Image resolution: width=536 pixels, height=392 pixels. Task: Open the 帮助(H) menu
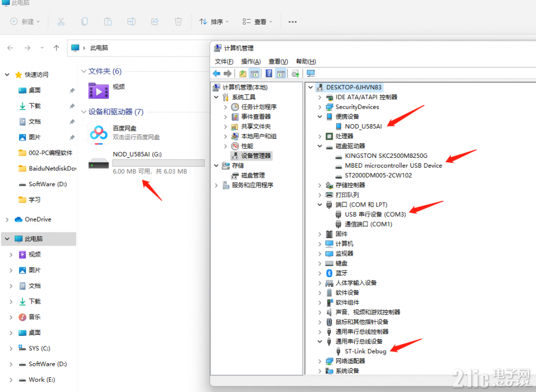click(x=306, y=62)
